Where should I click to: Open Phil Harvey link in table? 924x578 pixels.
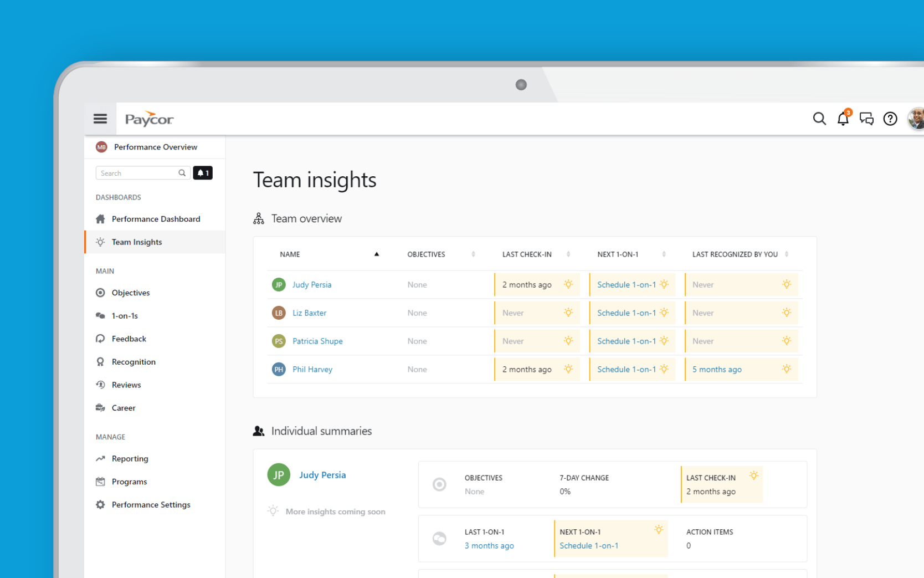pos(312,370)
